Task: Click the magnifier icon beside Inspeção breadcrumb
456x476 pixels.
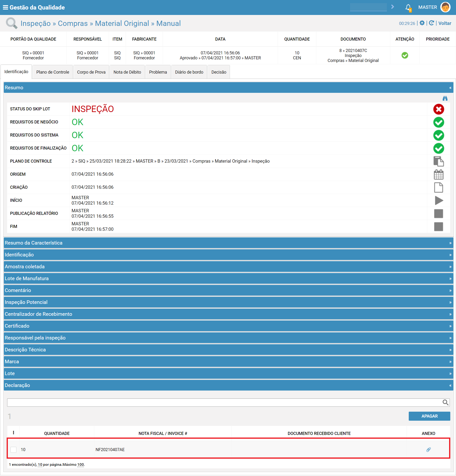Action: pyautogui.click(x=11, y=23)
